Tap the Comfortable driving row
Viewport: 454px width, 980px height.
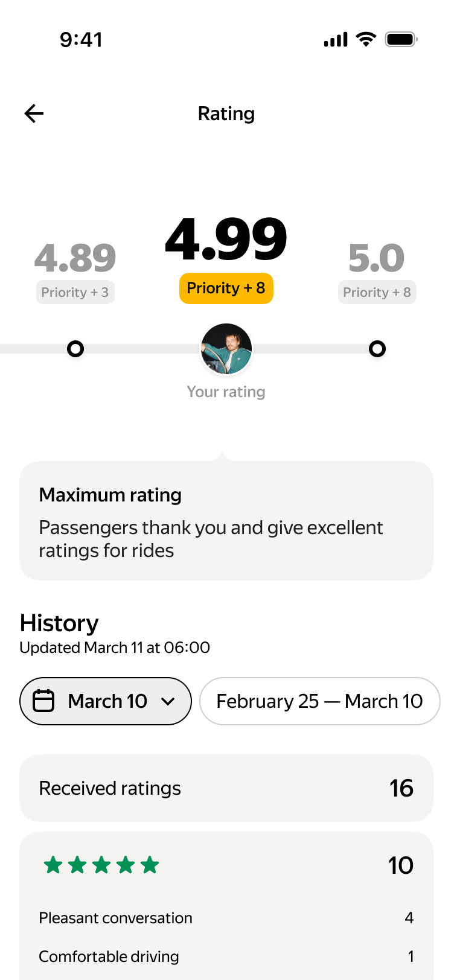(226, 956)
